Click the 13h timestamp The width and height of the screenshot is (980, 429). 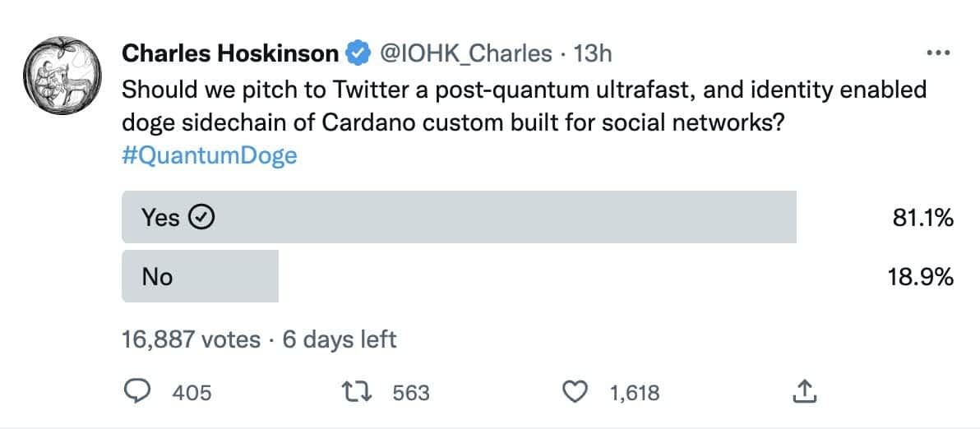[593, 54]
